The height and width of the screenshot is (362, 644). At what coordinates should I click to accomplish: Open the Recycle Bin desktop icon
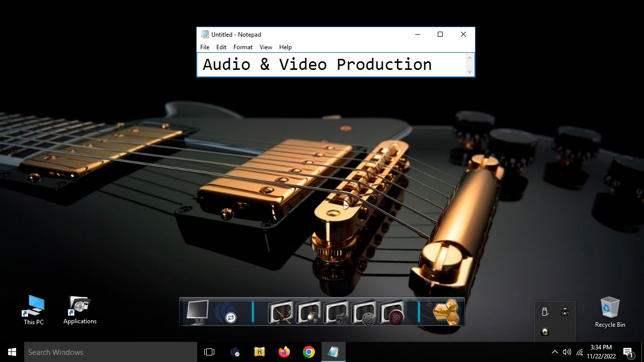[x=610, y=312]
